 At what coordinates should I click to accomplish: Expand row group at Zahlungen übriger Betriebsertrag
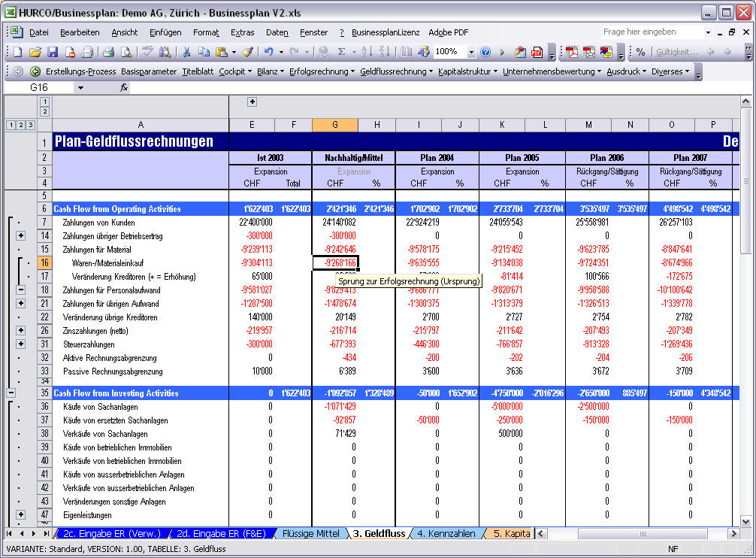pyautogui.click(x=21, y=236)
